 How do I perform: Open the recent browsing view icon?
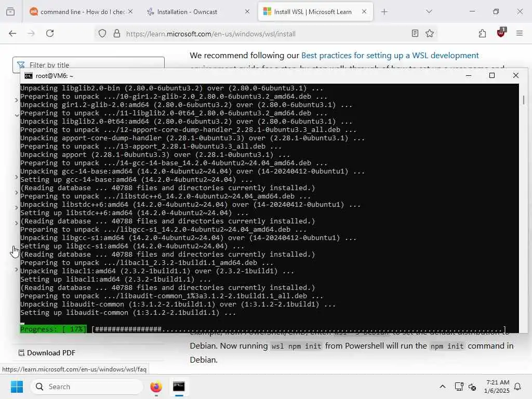click(x=10, y=11)
